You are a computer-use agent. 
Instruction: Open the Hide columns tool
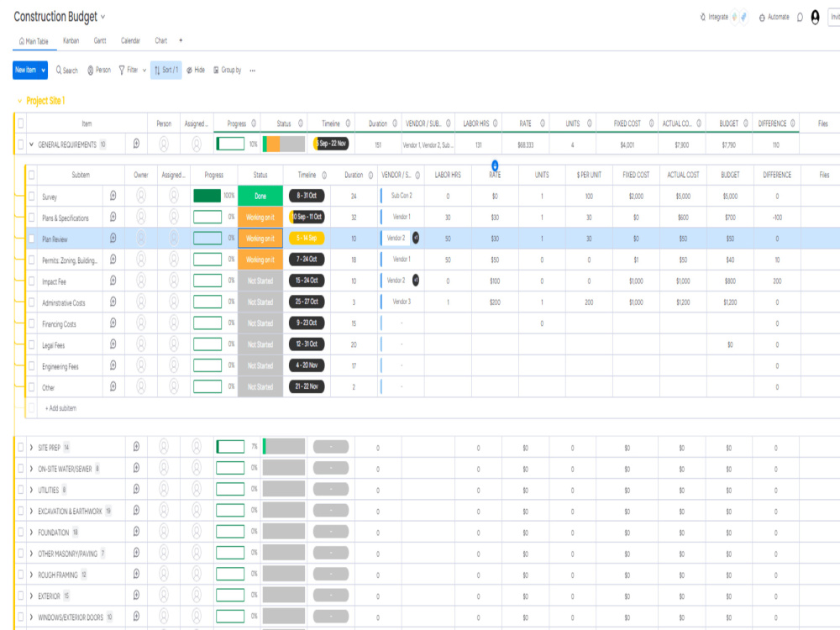(x=196, y=71)
